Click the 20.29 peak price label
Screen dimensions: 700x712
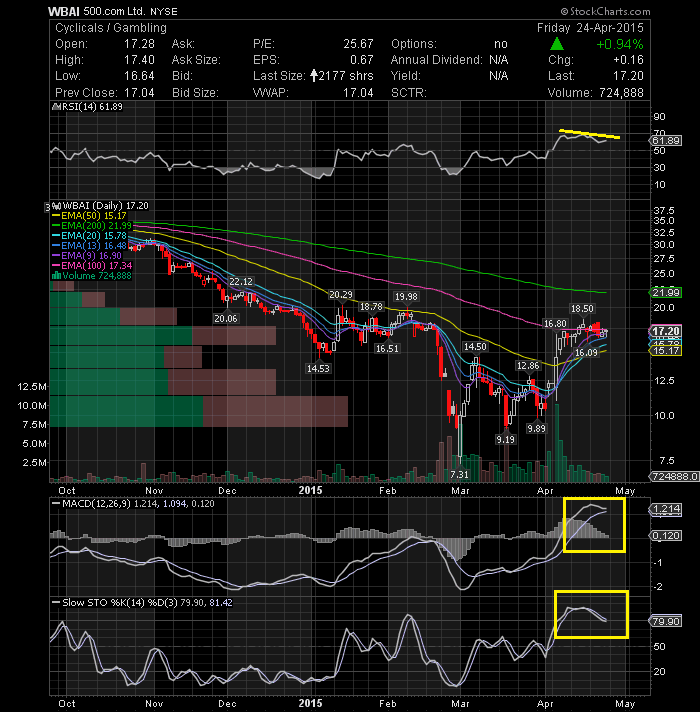pos(340,295)
